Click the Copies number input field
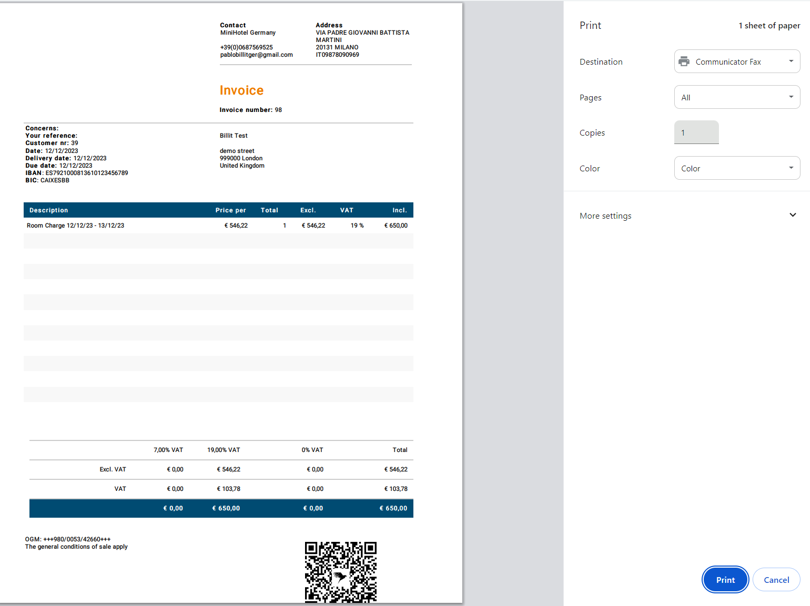 pyautogui.click(x=696, y=132)
